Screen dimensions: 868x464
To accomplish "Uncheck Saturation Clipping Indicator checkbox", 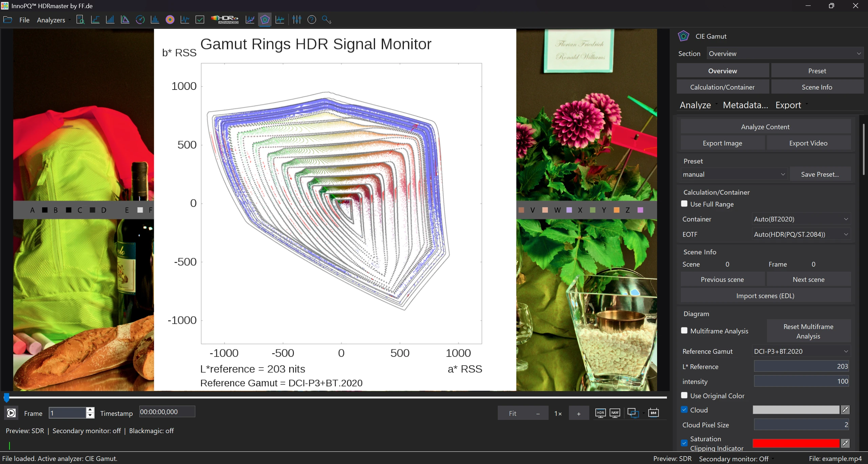I will click(684, 443).
